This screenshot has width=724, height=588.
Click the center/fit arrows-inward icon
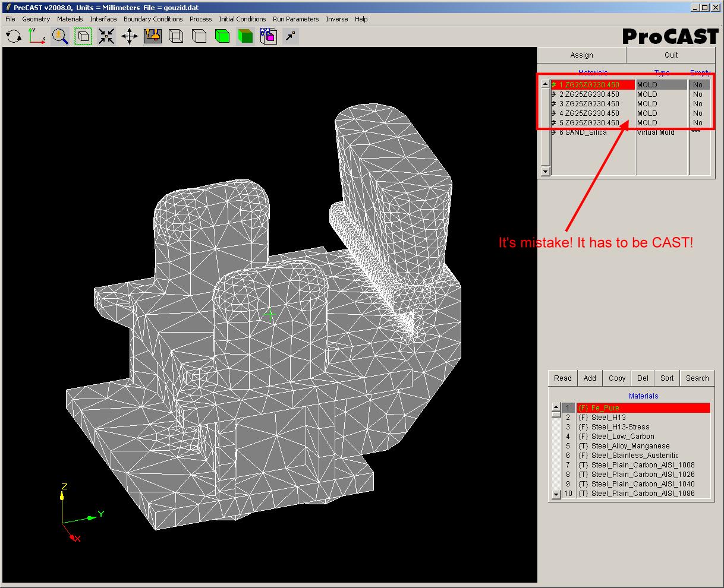(x=106, y=37)
